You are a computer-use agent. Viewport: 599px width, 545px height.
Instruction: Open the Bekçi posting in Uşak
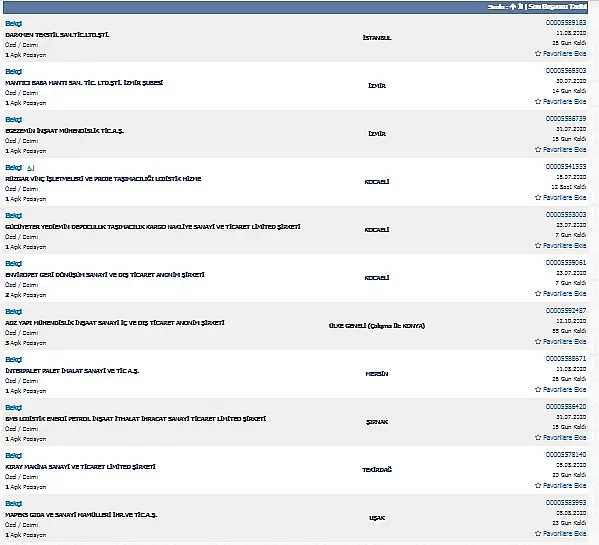(13, 504)
